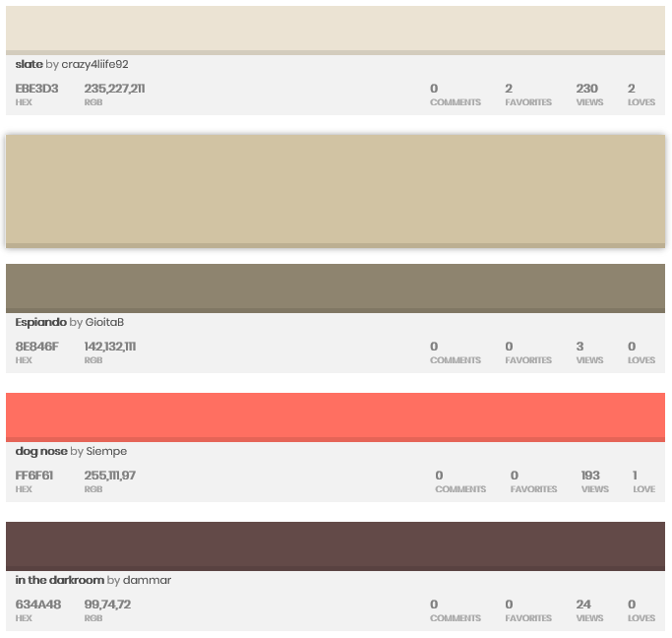This screenshot has width=672, height=638.
Task: Open the Espiando olive-gray swatch
Action: pos(336,288)
